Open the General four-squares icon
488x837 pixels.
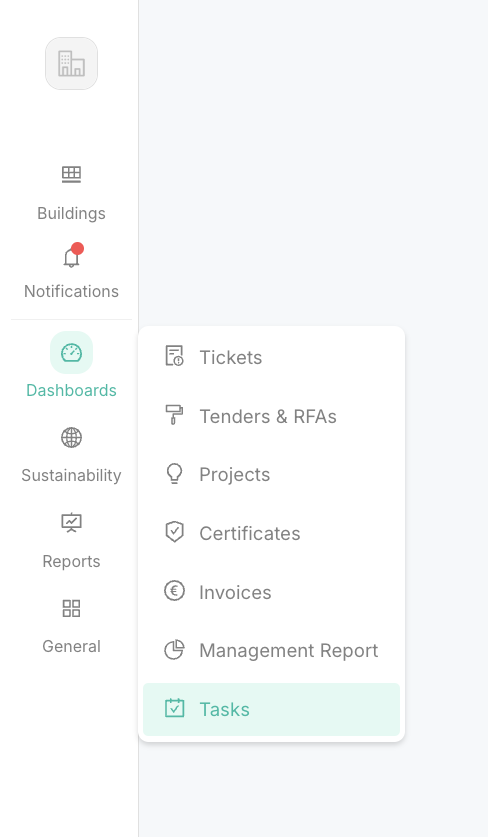pyautogui.click(x=72, y=608)
